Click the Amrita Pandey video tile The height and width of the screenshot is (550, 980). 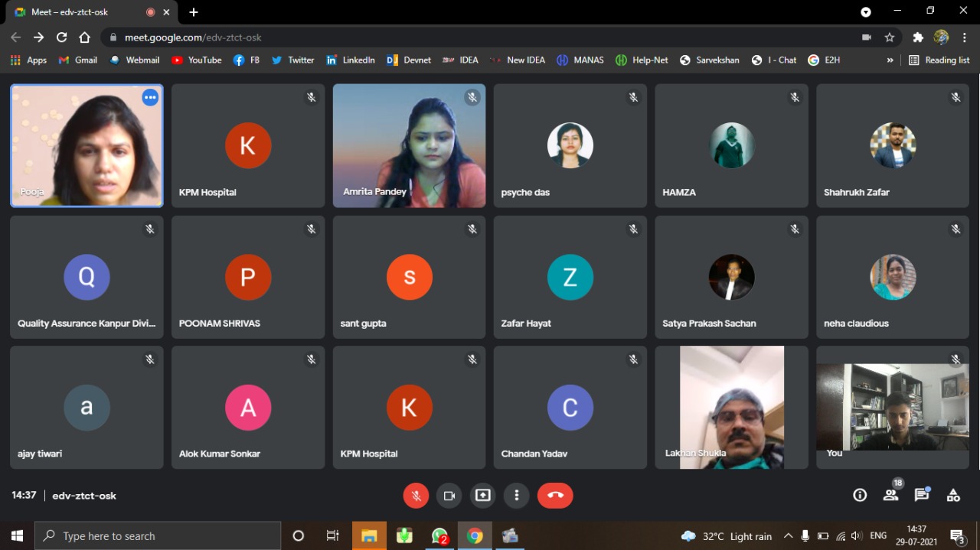click(409, 145)
